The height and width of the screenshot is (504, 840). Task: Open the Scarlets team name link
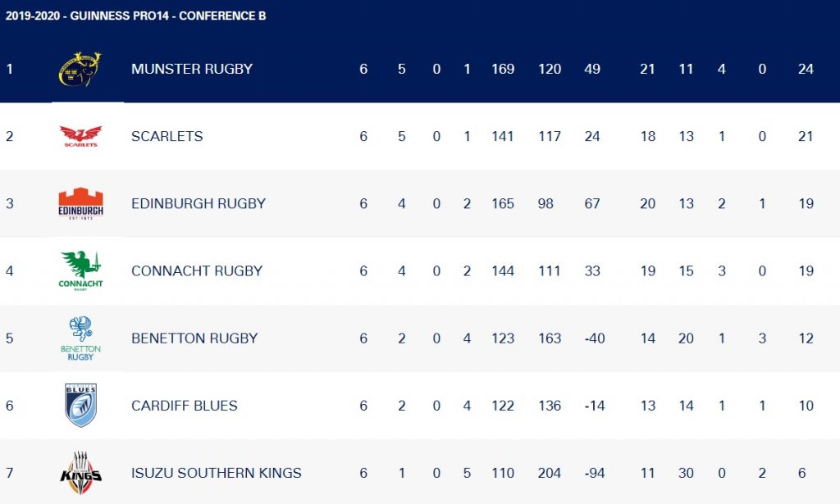pyautogui.click(x=167, y=136)
